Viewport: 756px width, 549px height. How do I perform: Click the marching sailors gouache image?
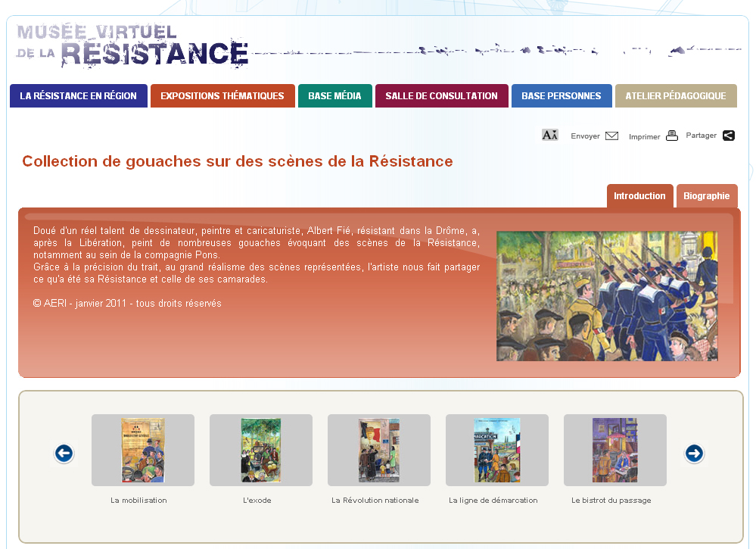pos(607,296)
